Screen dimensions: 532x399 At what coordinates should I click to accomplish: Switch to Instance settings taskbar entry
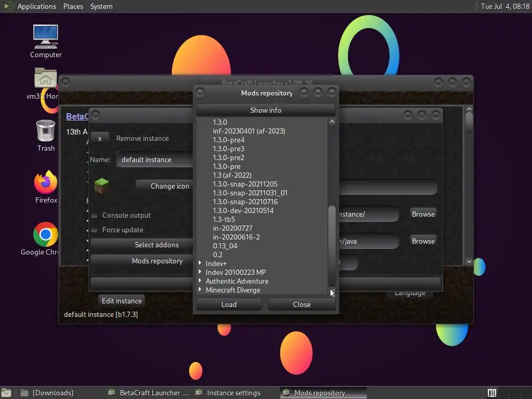[229, 393]
